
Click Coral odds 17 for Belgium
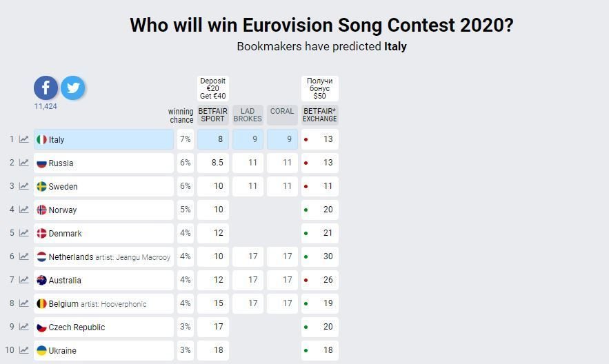(x=282, y=303)
